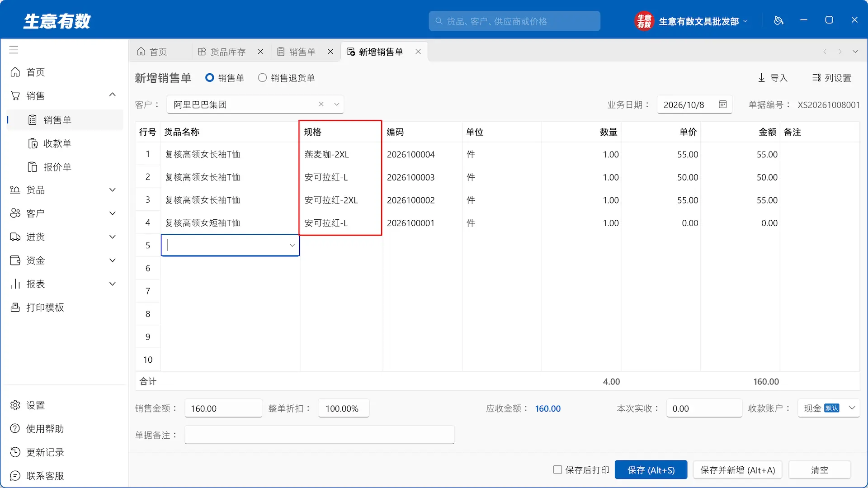Select the 销售退货单 radio button
868x488 pixels.
262,78
